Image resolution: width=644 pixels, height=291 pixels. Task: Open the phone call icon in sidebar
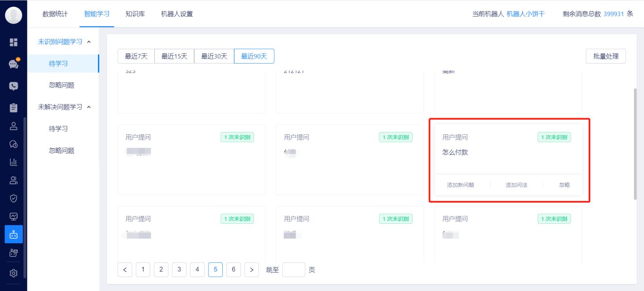(x=13, y=86)
